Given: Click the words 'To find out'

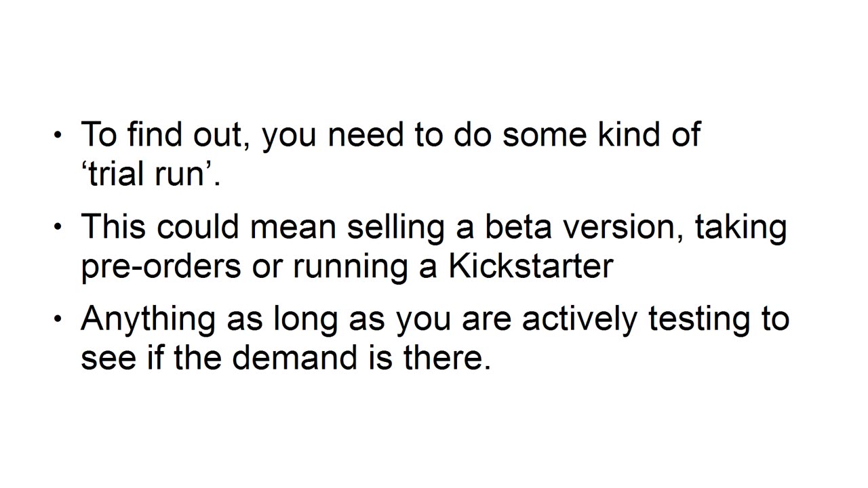Looking at the screenshot, I should (x=161, y=135).
